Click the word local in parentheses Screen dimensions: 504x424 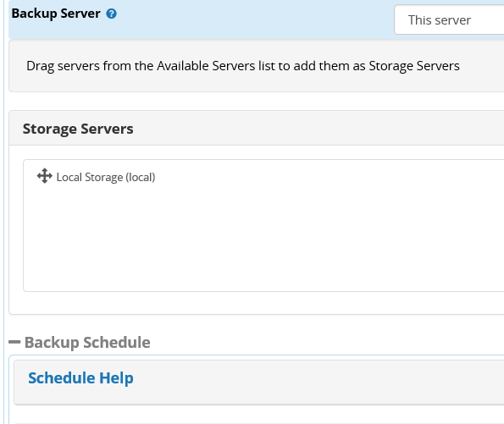click(x=141, y=178)
